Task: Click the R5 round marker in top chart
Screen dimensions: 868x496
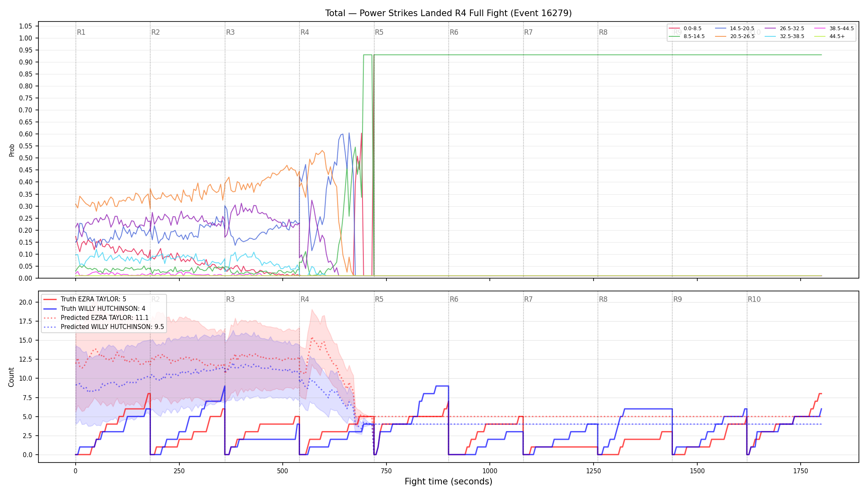Action: [379, 32]
